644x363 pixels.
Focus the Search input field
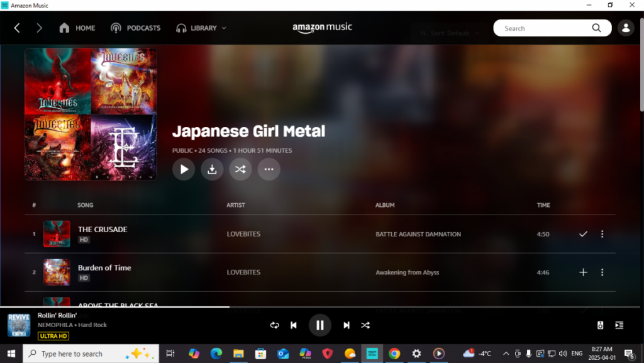(x=544, y=28)
